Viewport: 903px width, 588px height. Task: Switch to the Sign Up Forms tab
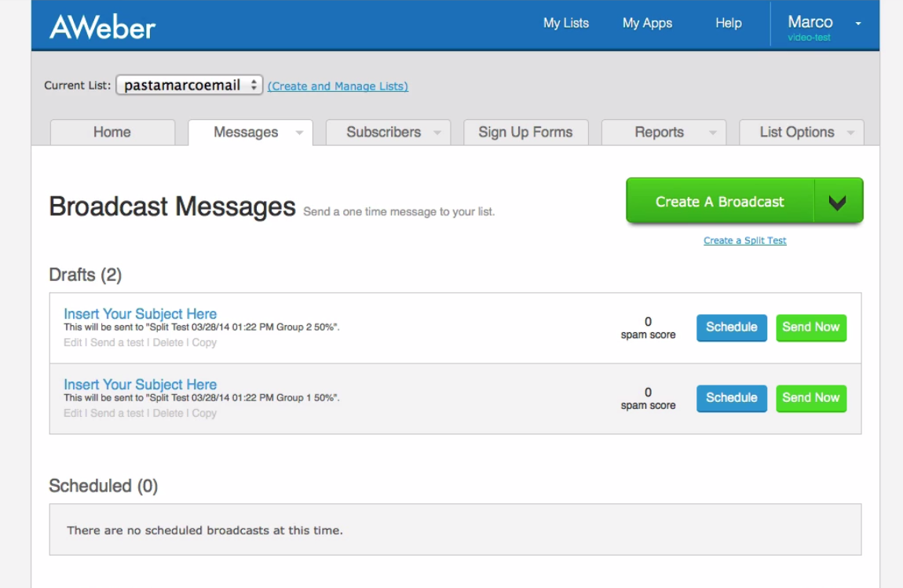526,133
